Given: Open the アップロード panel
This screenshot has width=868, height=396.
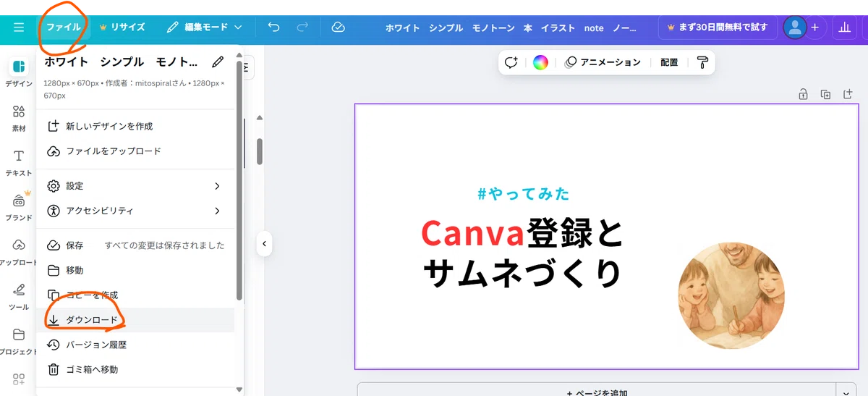Looking at the screenshot, I should (19, 251).
